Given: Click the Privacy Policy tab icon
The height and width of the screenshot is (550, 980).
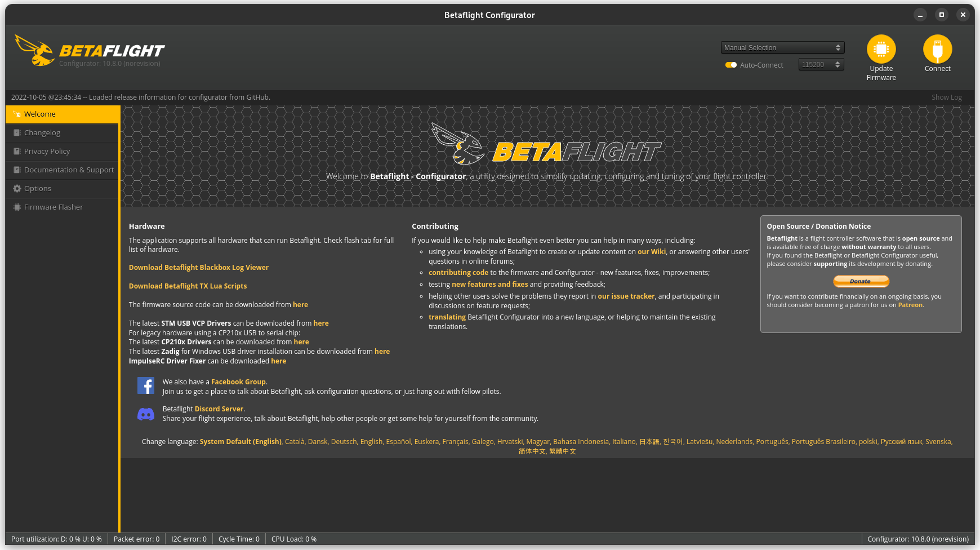Looking at the screenshot, I should click(x=17, y=151).
